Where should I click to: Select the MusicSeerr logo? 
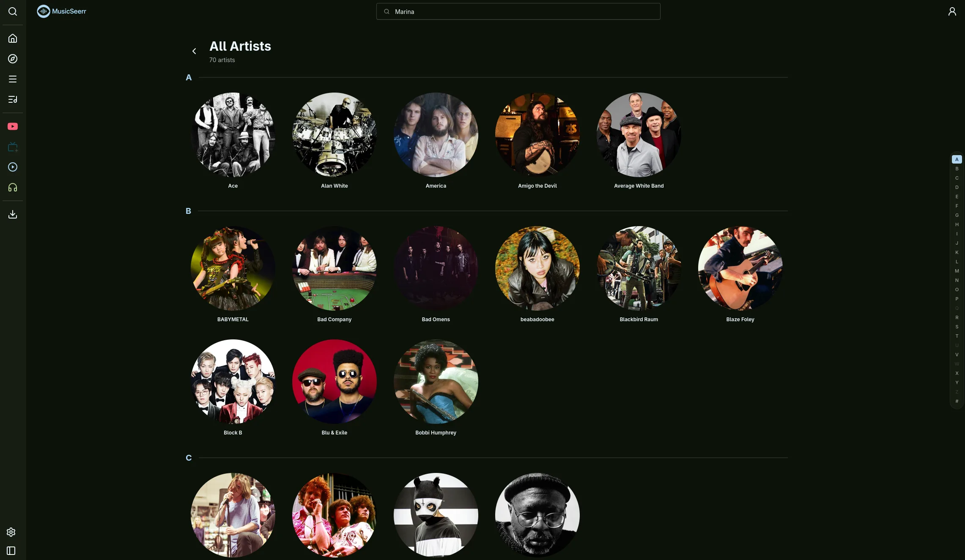(x=61, y=11)
